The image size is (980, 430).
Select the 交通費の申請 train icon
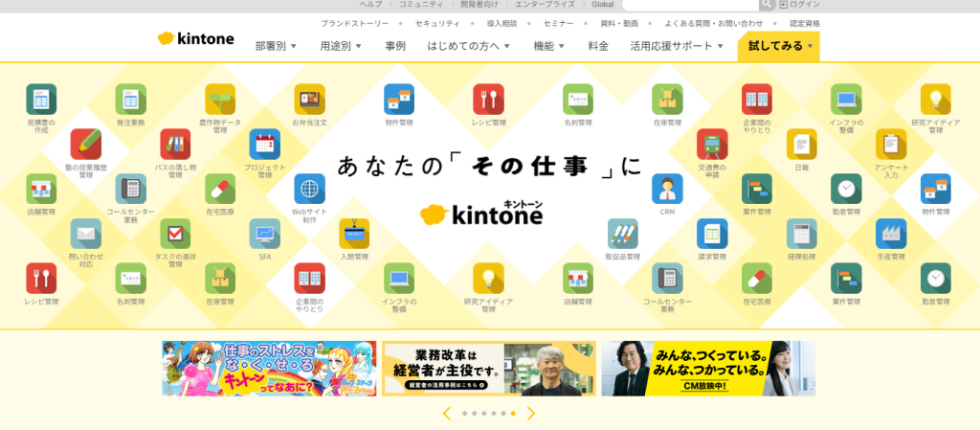point(712,144)
